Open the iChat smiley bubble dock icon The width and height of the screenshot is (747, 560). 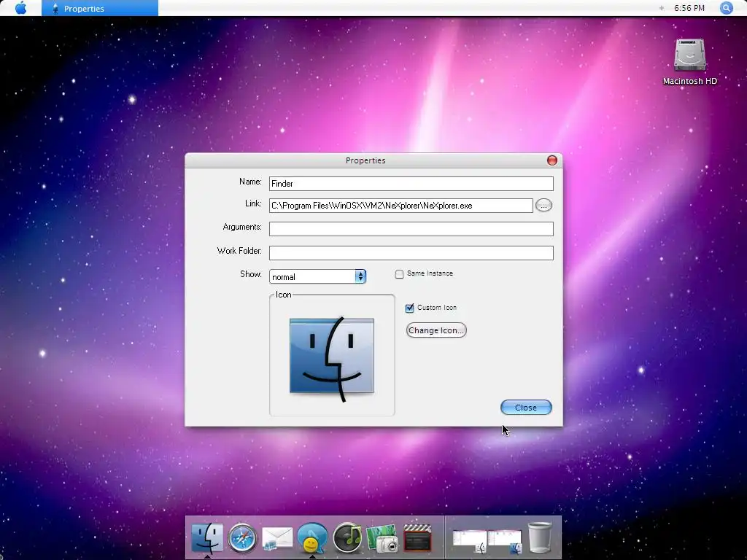click(312, 537)
